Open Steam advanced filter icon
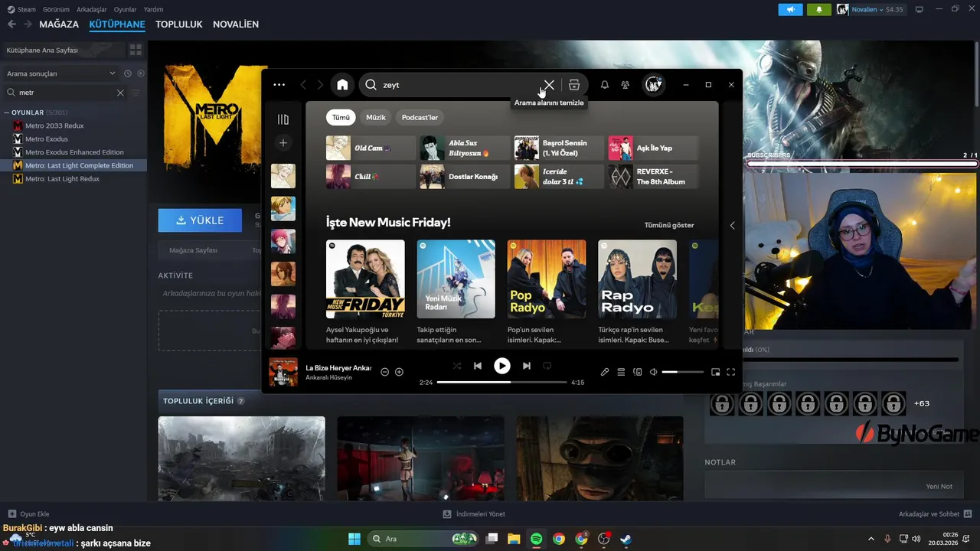This screenshot has height=551, width=980. click(136, 93)
